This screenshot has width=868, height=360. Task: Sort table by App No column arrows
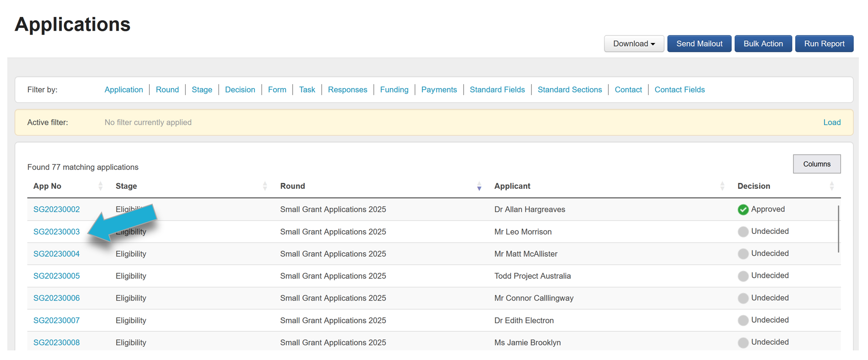coord(100,186)
